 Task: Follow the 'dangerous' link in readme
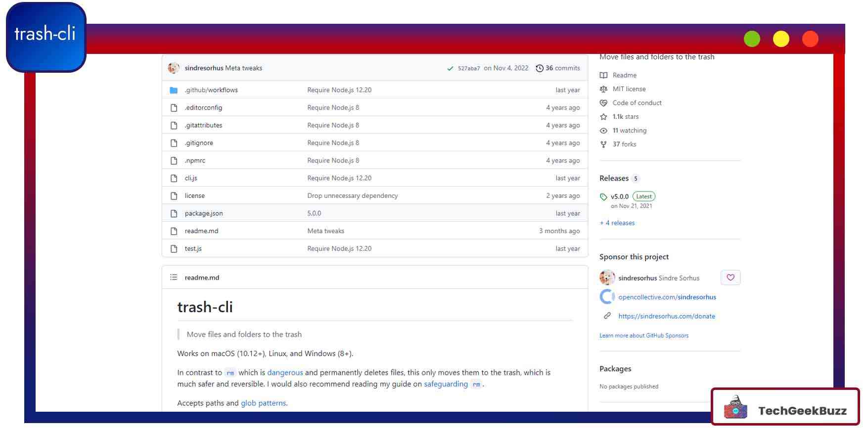point(285,373)
